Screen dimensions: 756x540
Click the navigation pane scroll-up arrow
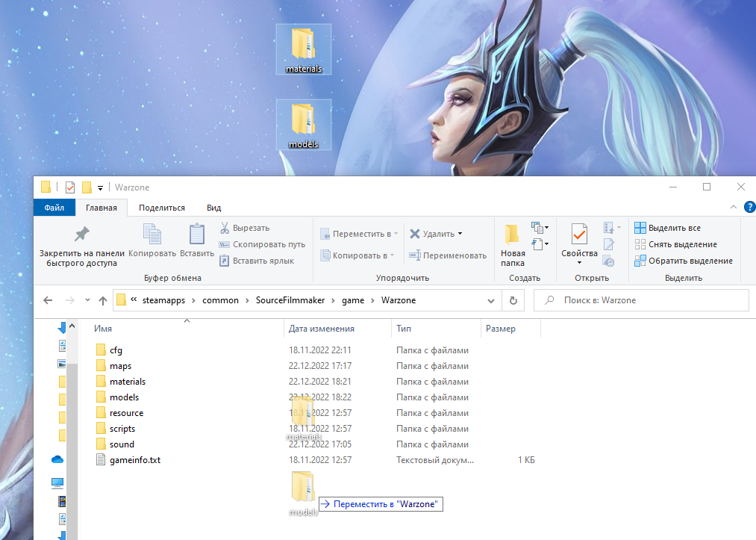[72, 326]
